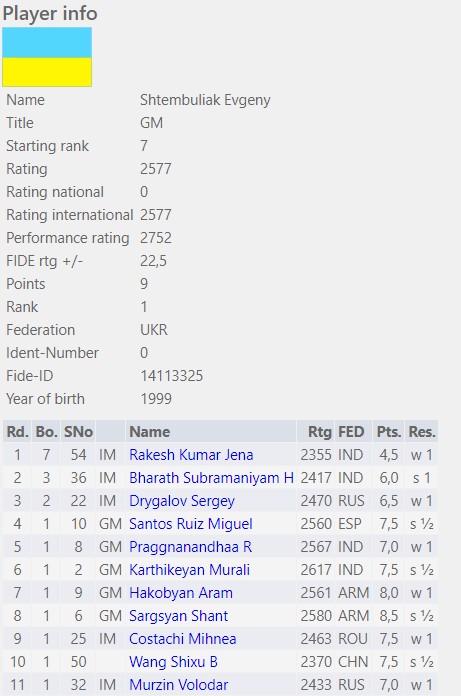
Task: Open Wang Shixu B player link
Action: click(x=173, y=662)
